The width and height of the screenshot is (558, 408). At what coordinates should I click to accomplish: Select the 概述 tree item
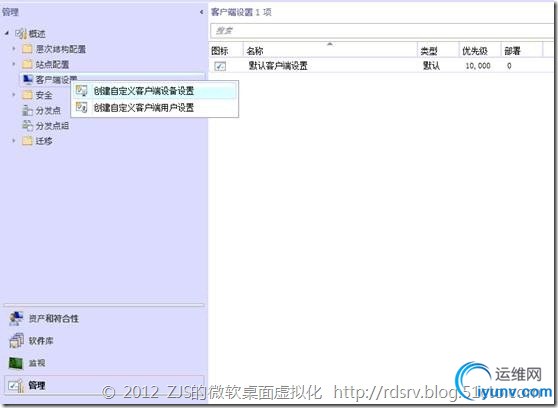click(x=37, y=34)
